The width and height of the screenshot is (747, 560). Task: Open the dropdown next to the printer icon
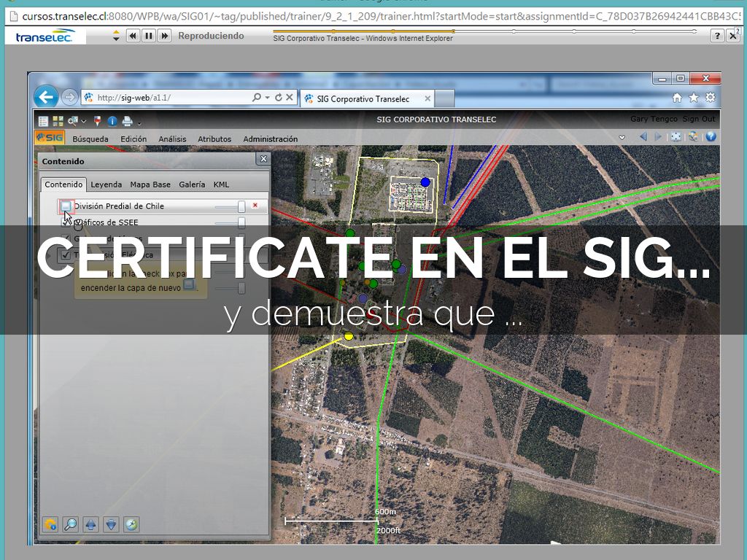pyautogui.click(x=139, y=122)
